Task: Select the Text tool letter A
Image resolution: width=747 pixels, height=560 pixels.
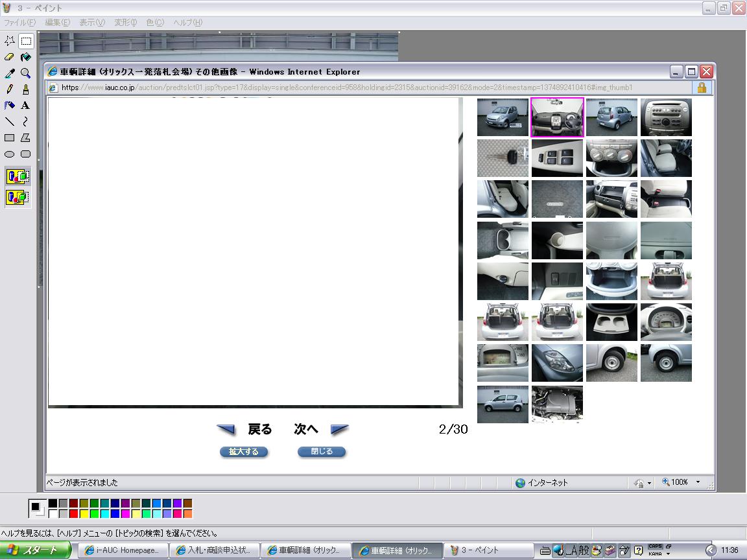Action: [25, 105]
